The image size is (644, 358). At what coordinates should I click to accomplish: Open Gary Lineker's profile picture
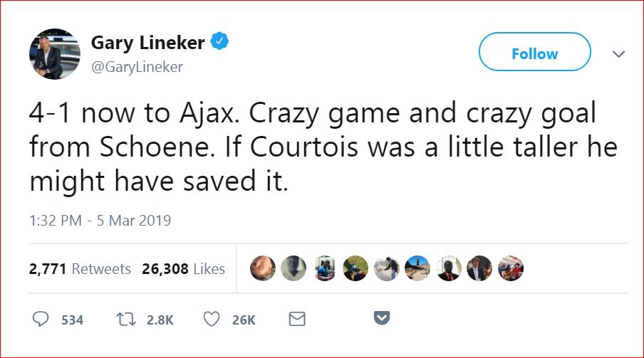pos(54,54)
